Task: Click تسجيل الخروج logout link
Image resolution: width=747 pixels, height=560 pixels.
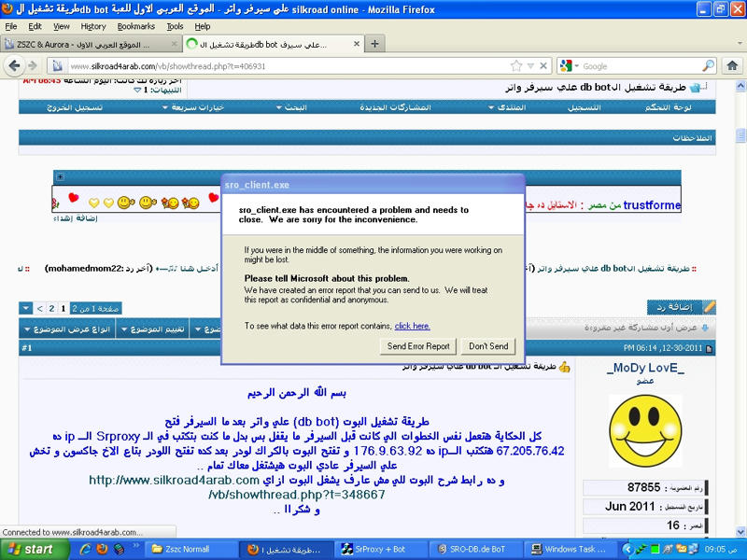Action: [x=75, y=107]
